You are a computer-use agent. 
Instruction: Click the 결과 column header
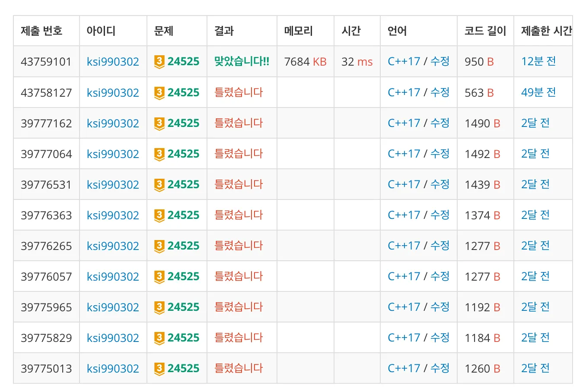(x=224, y=31)
